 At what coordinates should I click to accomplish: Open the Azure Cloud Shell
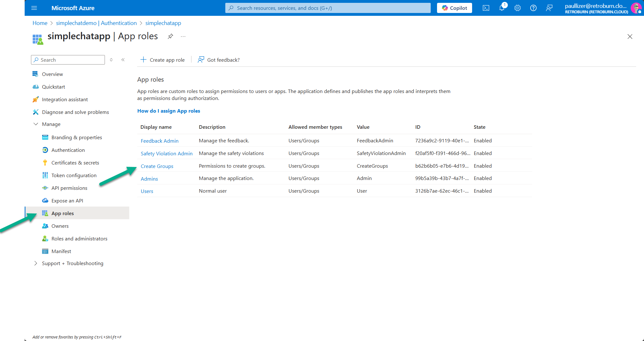[x=486, y=8]
